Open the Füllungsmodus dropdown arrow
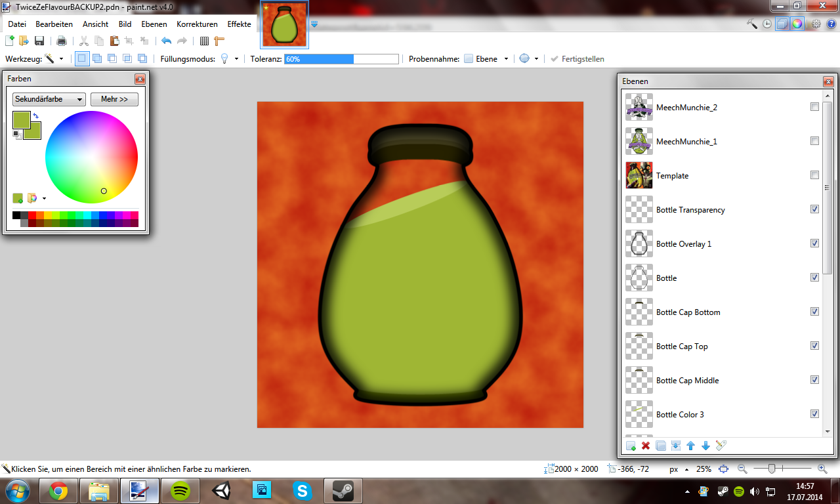Viewport: 840px width, 504px height. [236, 59]
